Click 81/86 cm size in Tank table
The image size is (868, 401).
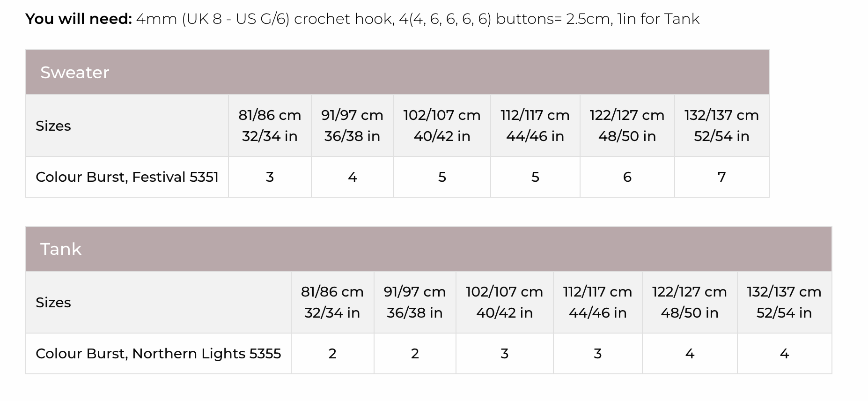coord(332,302)
